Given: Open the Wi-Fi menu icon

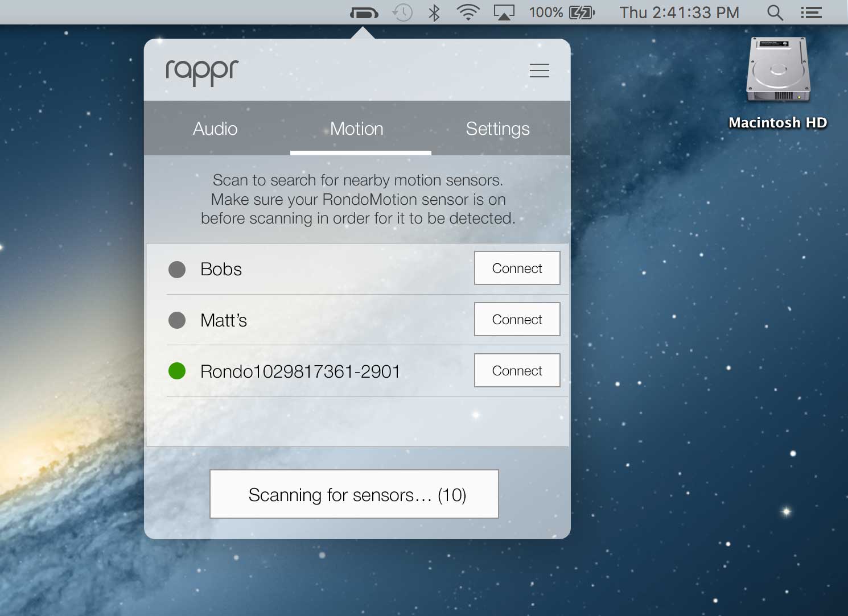Looking at the screenshot, I should [467, 13].
